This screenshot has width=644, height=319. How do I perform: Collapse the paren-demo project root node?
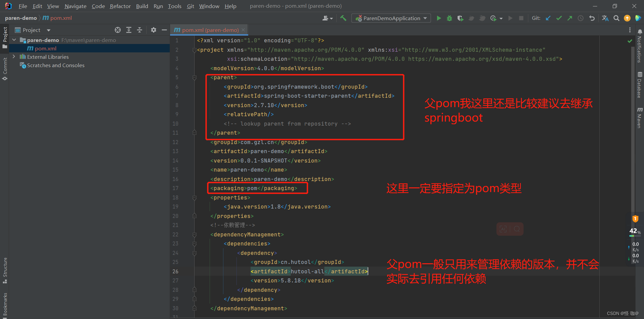(14, 40)
